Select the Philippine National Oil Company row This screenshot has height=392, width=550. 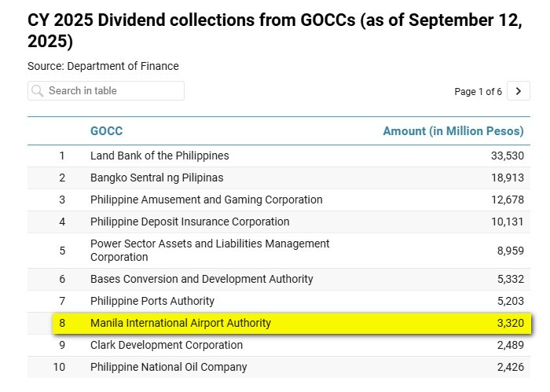[168, 367]
